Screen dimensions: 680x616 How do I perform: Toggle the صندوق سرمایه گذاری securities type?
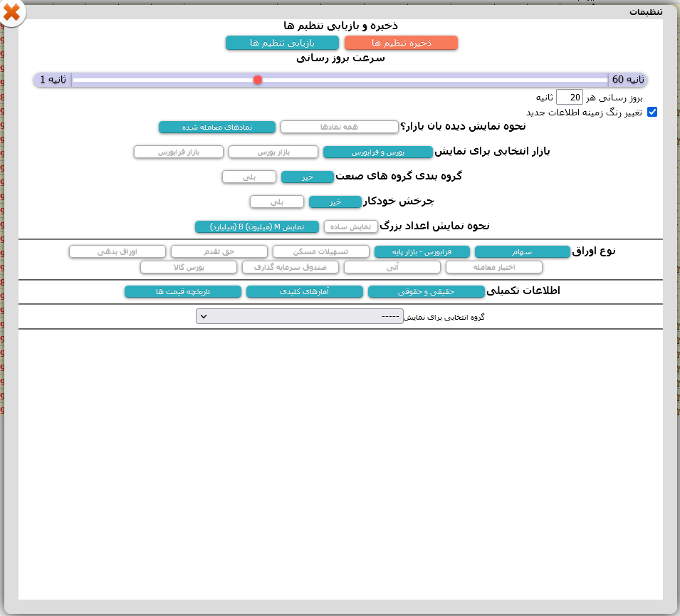pyautogui.click(x=290, y=267)
